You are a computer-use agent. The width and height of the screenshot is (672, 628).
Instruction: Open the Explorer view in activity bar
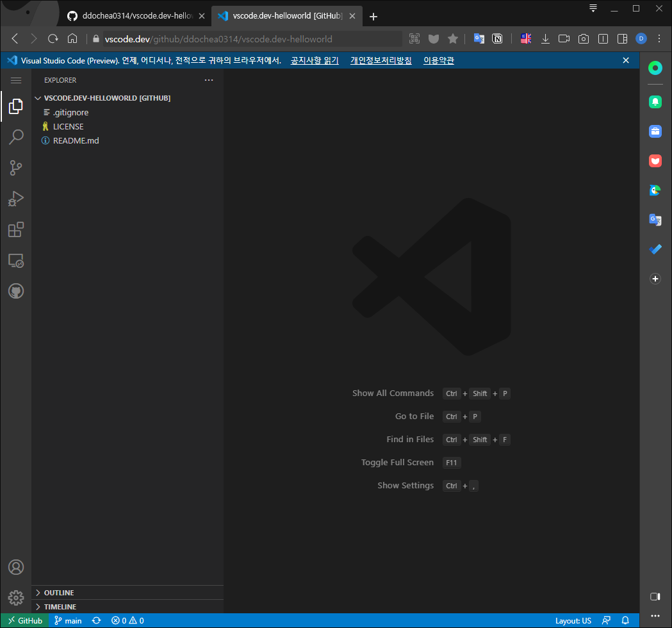tap(16, 106)
